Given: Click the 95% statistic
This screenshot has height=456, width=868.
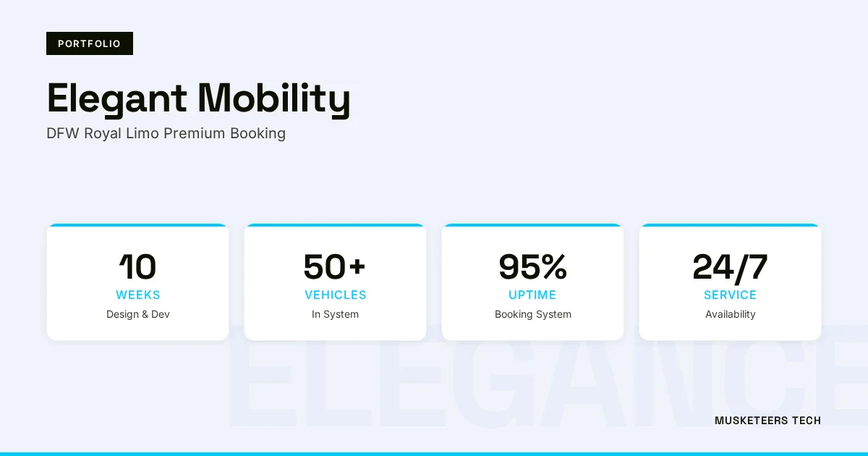Looking at the screenshot, I should coord(533,267).
